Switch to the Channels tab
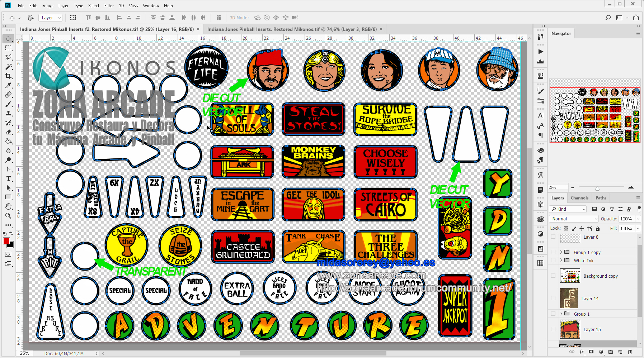The height and width of the screenshot is (358, 644). [579, 197]
